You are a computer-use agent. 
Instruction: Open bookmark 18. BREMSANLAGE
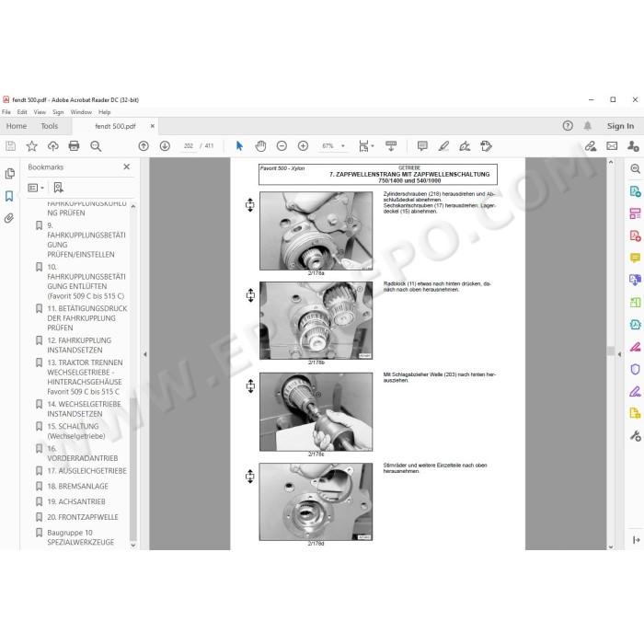[x=77, y=487]
